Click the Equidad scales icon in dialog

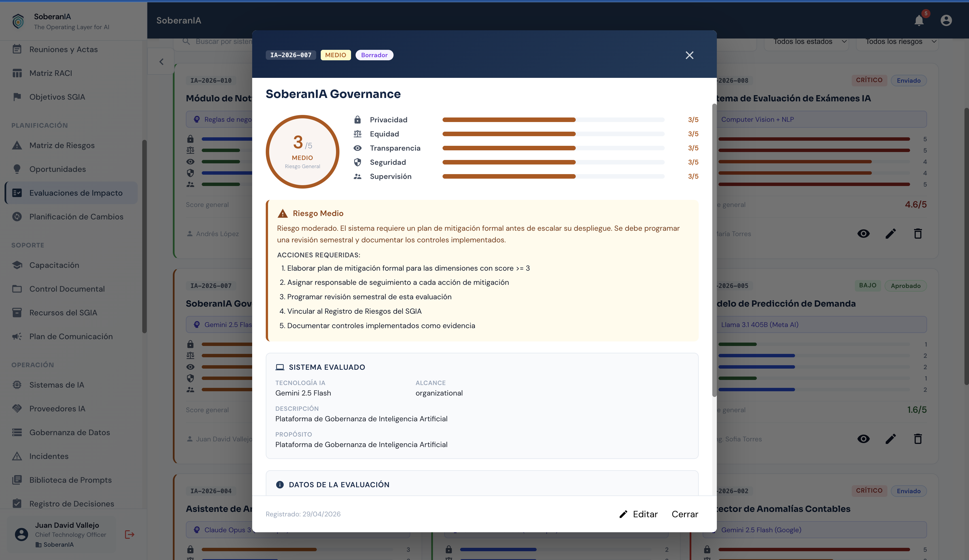(358, 134)
